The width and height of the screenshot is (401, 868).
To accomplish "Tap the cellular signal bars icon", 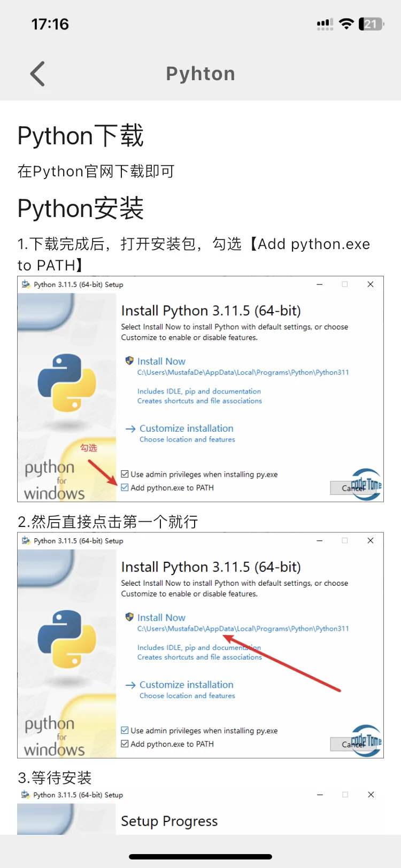I will tap(325, 24).
